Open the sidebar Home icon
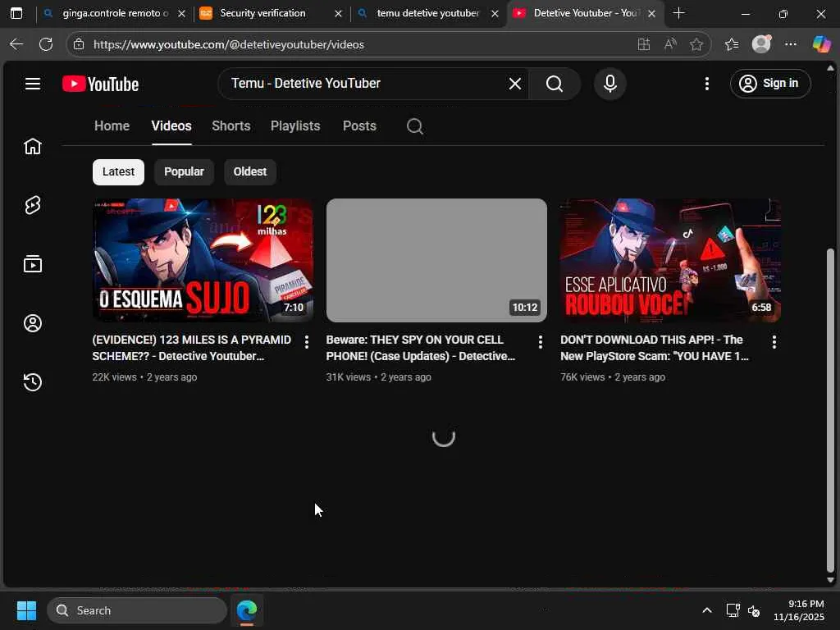 coord(33,146)
